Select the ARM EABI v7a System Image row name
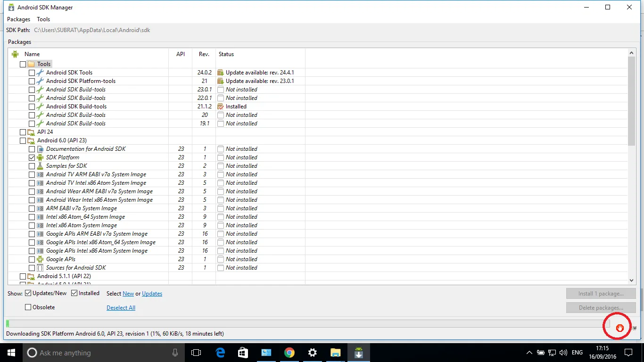The width and height of the screenshot is (644, 362). point(81,208)
